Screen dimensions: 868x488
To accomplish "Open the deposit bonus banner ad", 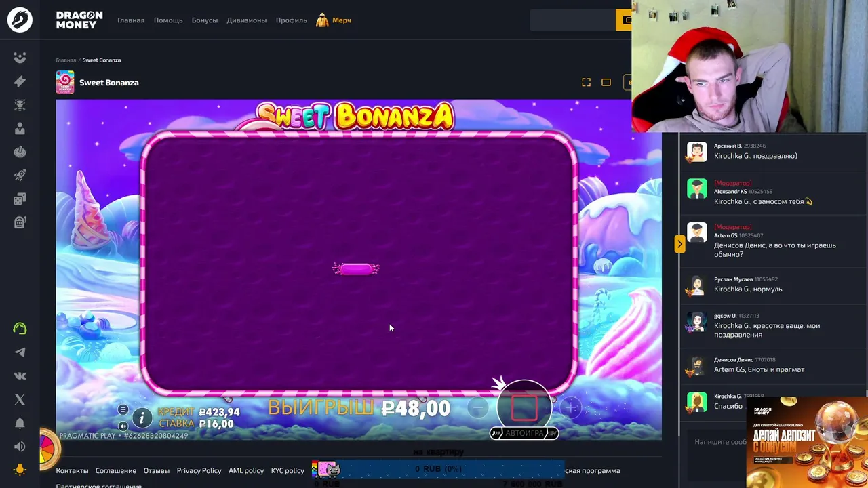I will pos(807,443).
